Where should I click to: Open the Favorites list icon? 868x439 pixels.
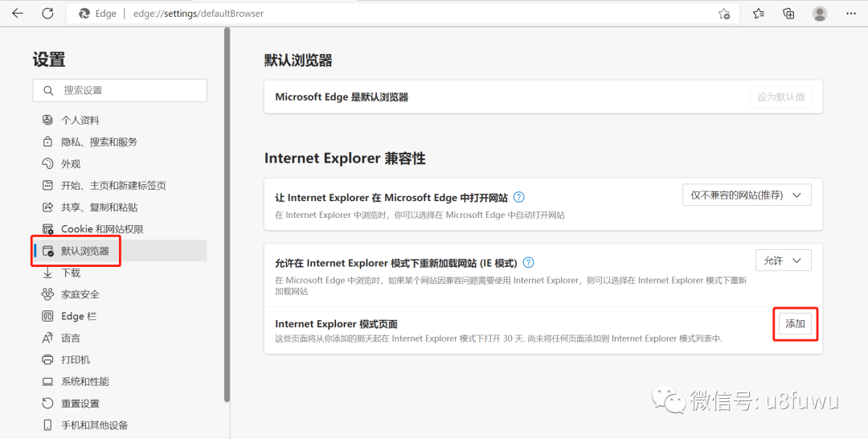[x=759, y=14]
